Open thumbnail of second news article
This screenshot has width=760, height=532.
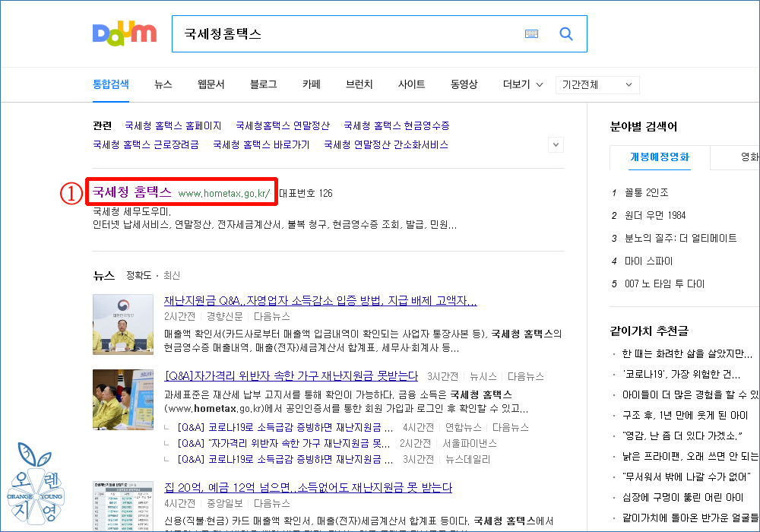tap(123, 399)
